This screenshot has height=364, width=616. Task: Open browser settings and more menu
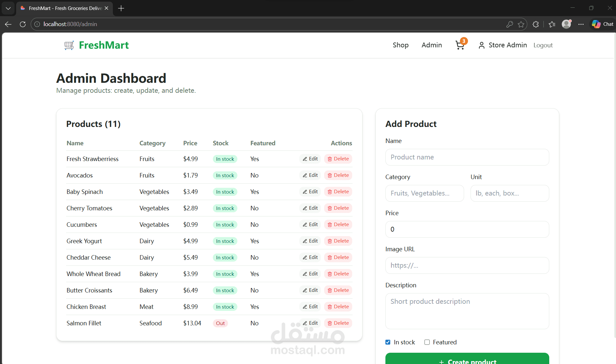pos(581,24)
